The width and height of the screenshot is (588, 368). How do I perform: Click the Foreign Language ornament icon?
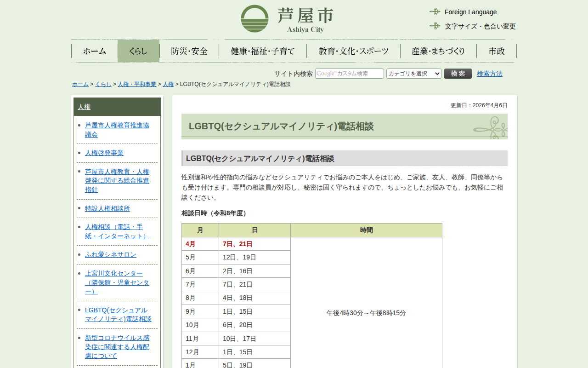click(x=435, y=11)
